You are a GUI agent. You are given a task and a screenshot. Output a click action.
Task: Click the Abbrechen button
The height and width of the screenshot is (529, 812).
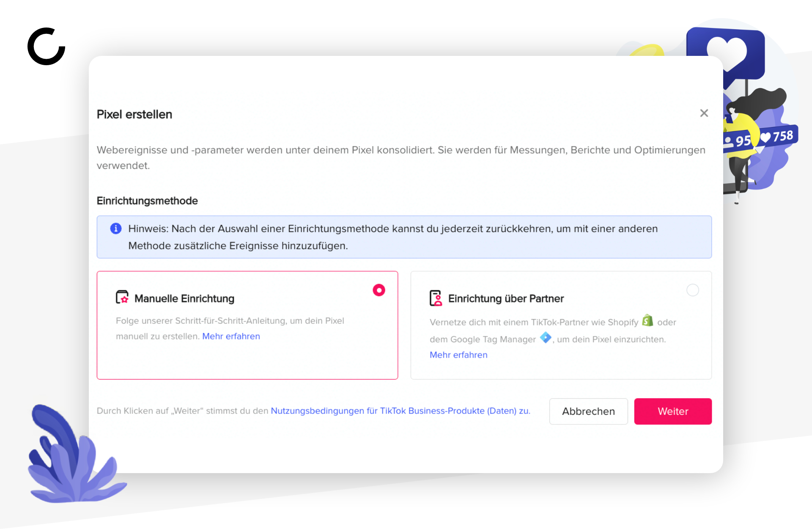588,411
